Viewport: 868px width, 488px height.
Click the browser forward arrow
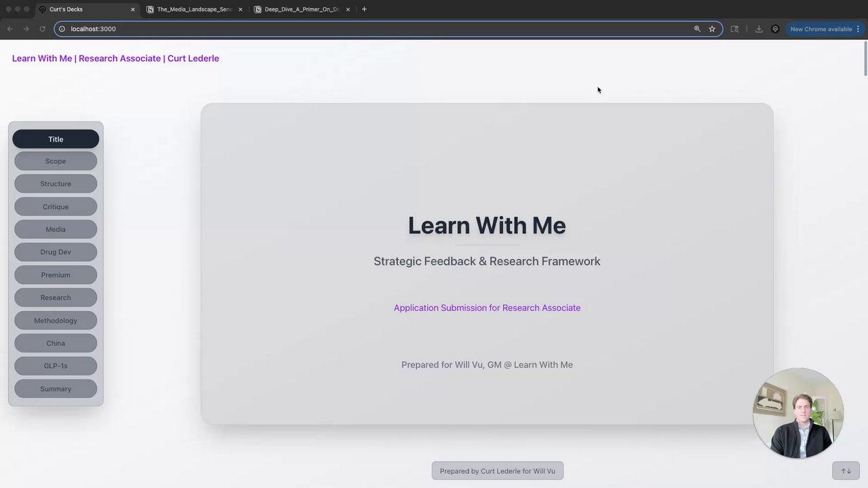click(26, 28)
